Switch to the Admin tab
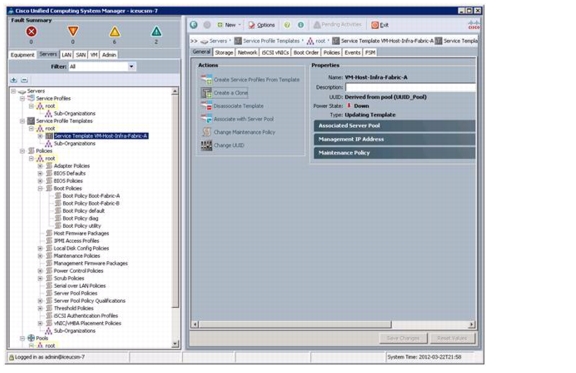Screen dimensions: 576x373 point(109,55)
